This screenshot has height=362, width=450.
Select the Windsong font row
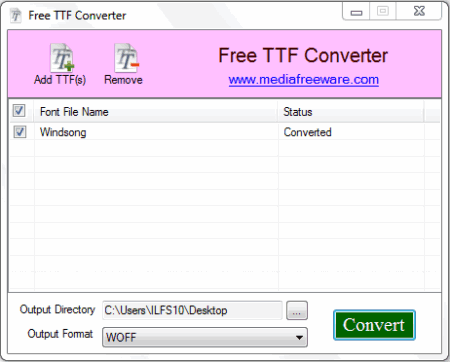pos(225,132)
